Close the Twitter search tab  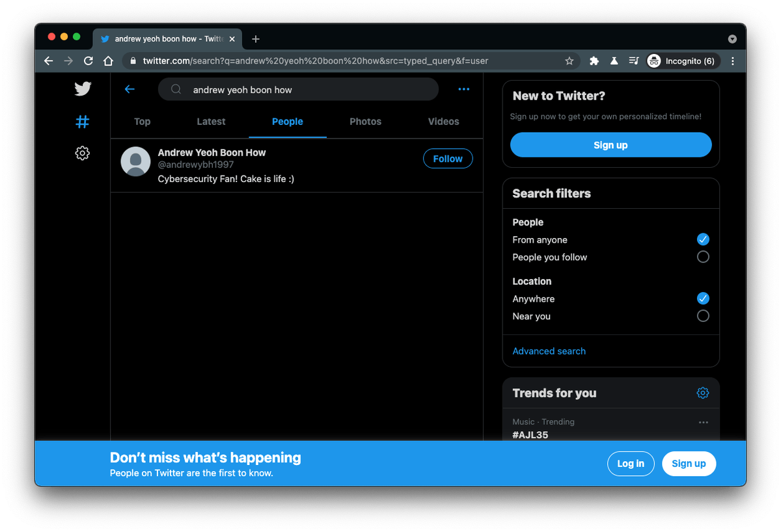232,39
